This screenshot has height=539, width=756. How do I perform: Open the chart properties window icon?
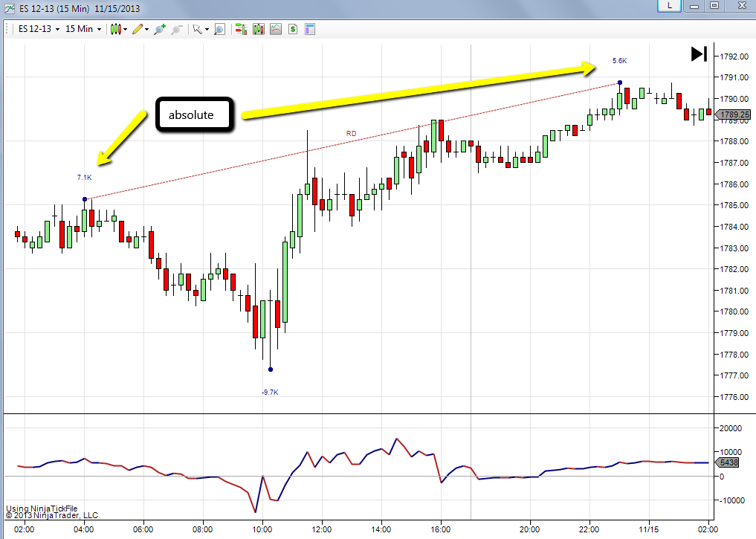point(310,30)
